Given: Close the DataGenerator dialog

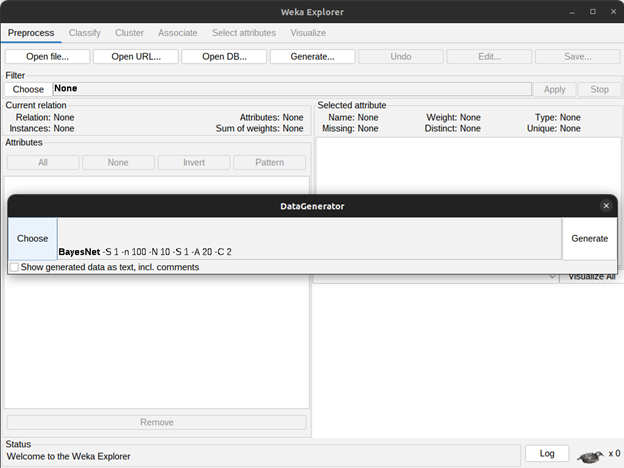Looking at the screenshot, I should click(606, 206).
